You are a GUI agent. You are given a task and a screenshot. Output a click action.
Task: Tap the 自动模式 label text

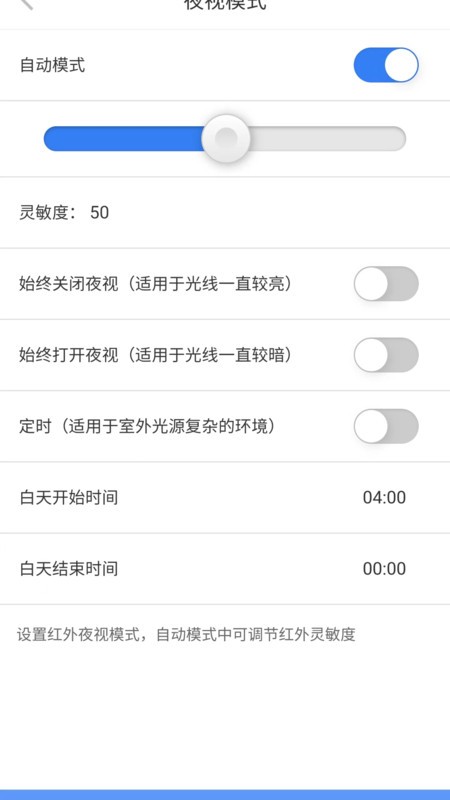point(52,65)
